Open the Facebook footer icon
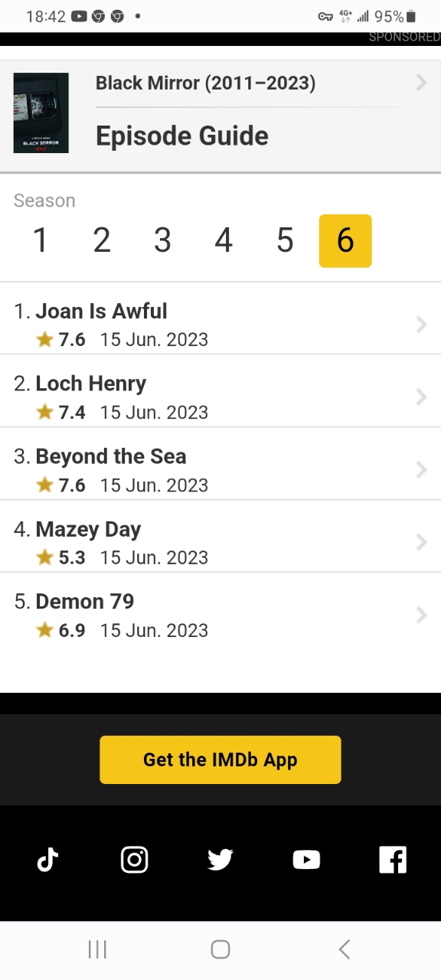This screenshot has width=441, height=980. (x=393, y=860)
